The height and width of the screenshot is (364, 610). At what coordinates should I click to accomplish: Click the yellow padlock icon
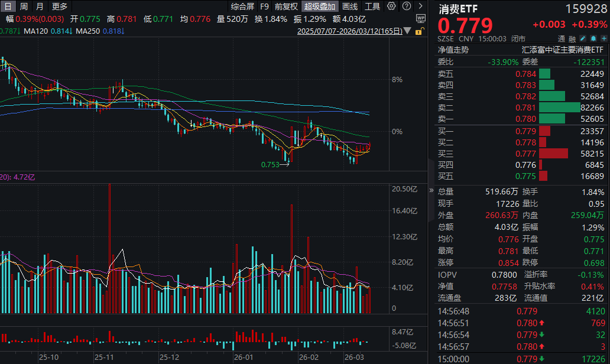point(419,31)
